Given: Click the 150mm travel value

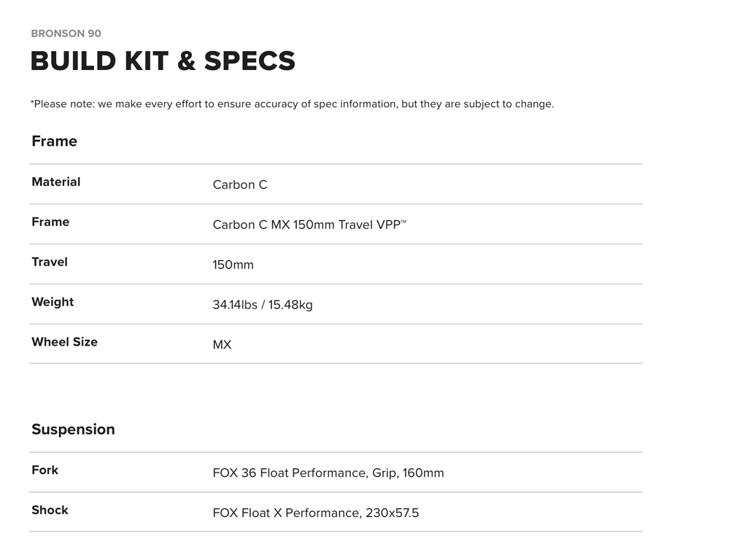Looking at the screenshot, I should click(233, 265).
